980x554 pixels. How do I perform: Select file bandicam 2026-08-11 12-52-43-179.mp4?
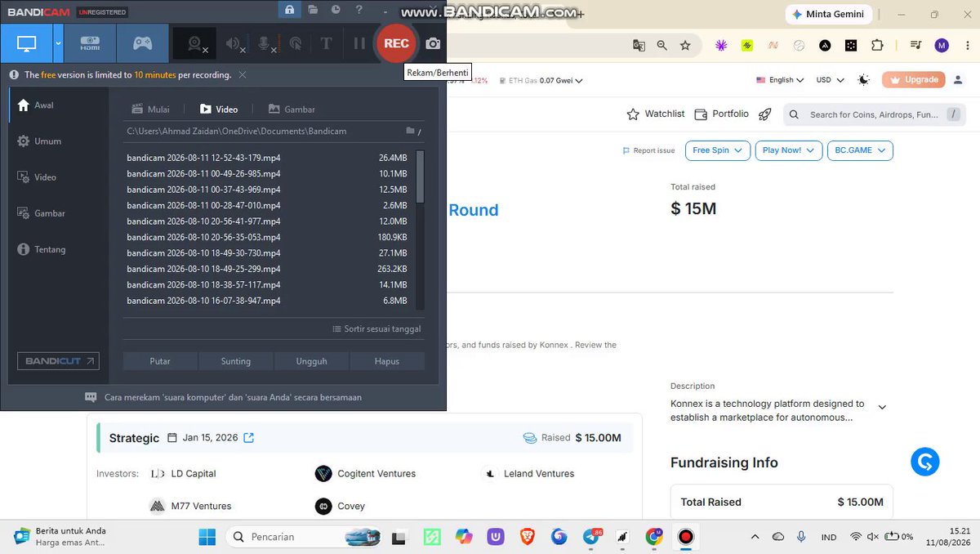(267, 158)
